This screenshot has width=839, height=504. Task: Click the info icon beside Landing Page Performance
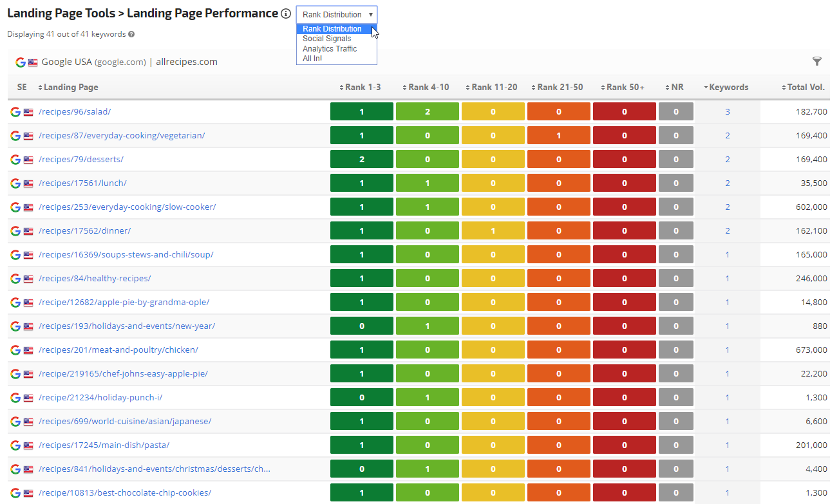point(286,14)
